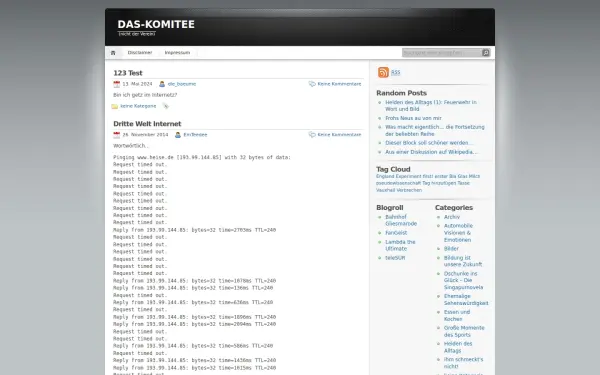Click author icon on Dritte Welt Internet post
This screenshot has height=375, width=600.
178,135
